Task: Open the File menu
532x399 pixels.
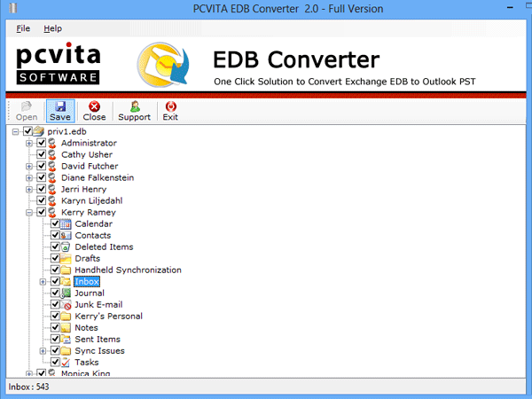Action: coord(23,28)
